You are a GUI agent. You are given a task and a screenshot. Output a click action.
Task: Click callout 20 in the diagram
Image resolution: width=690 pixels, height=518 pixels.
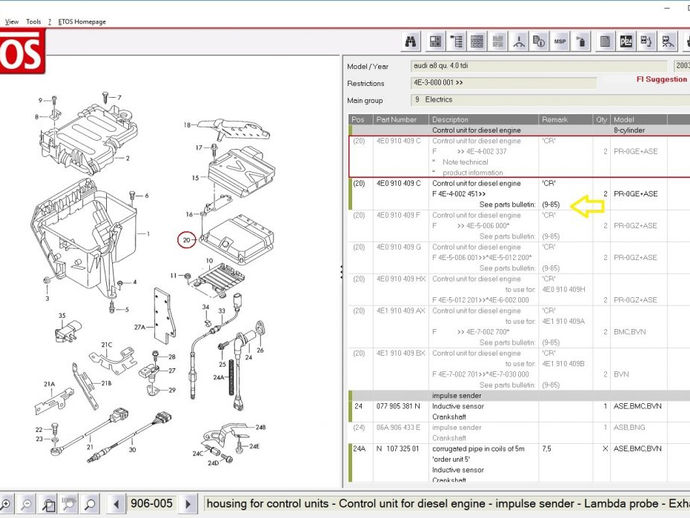[x=187, y=240]
